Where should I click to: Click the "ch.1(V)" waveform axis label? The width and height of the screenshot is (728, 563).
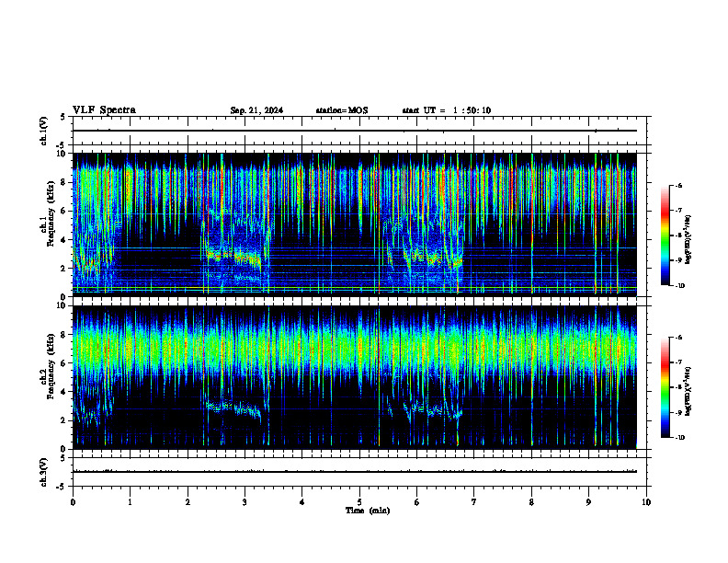[x=44, y=131]
